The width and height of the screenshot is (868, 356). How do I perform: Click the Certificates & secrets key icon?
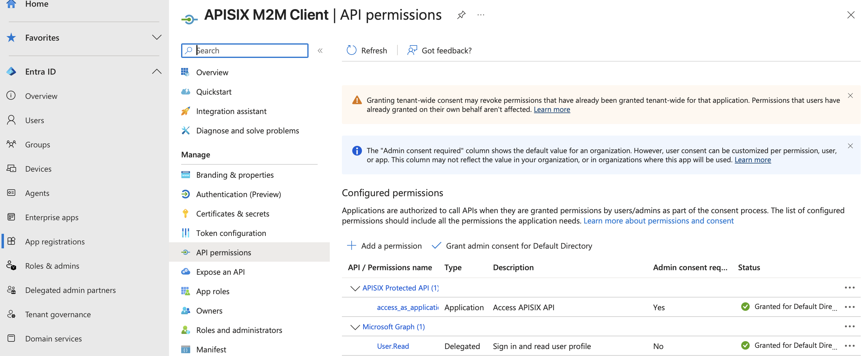[x=185, y=213]
